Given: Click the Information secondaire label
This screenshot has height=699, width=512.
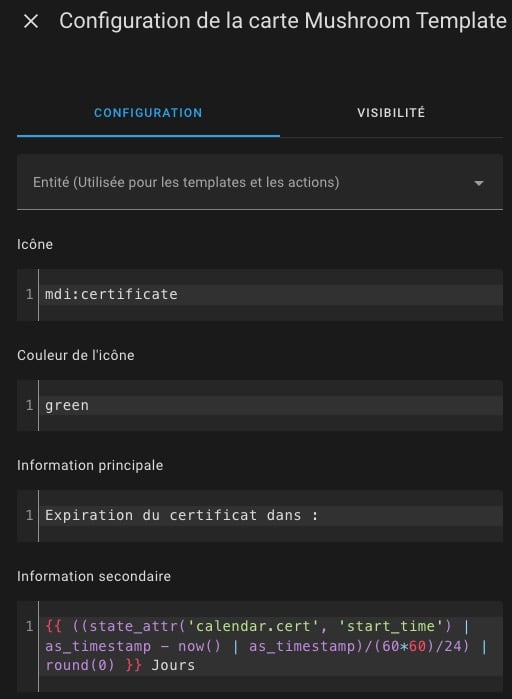Looking at the screenshot, I should tap(94, 576).
